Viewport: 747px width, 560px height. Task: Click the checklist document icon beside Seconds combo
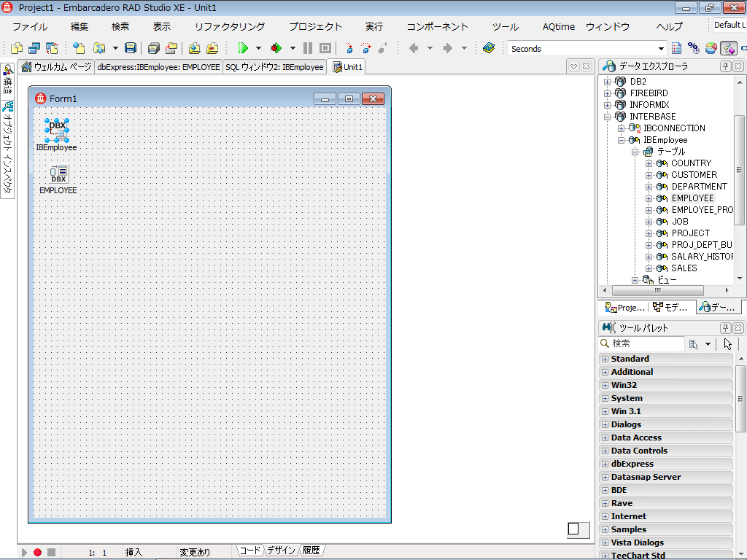tap(676, 48)
